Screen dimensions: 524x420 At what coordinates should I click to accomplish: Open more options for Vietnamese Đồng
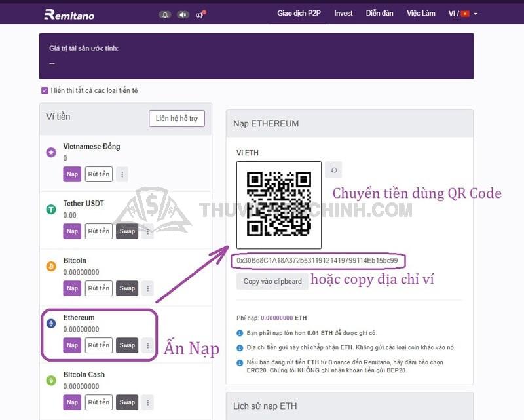coord(122,174)
